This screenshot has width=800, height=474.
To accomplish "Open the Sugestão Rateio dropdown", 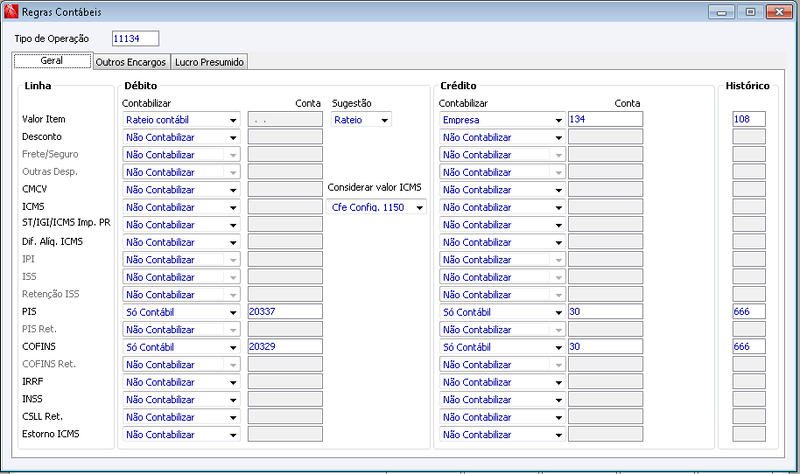I will pos(361,119).
